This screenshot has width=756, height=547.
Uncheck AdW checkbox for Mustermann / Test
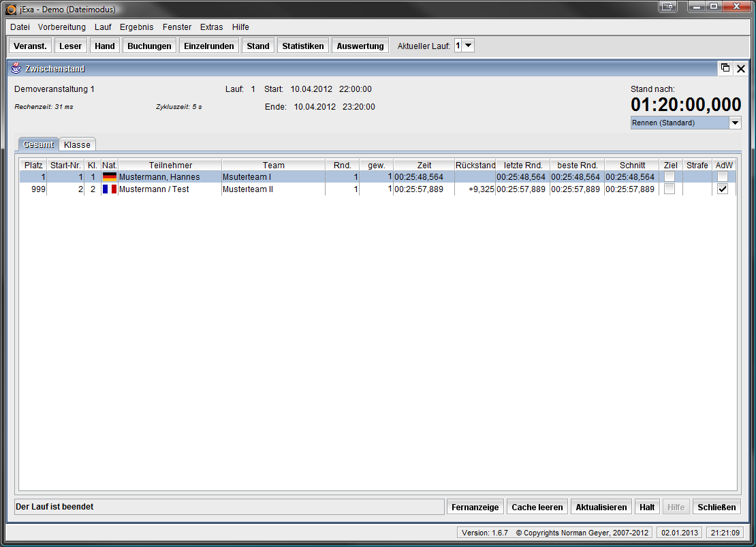(723, 189)
